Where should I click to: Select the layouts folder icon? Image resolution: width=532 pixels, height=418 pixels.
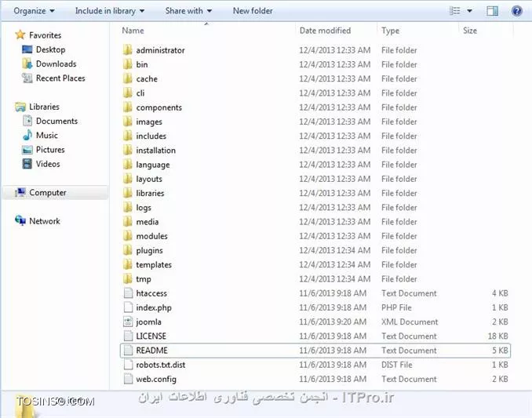click(x=128, y=179)
